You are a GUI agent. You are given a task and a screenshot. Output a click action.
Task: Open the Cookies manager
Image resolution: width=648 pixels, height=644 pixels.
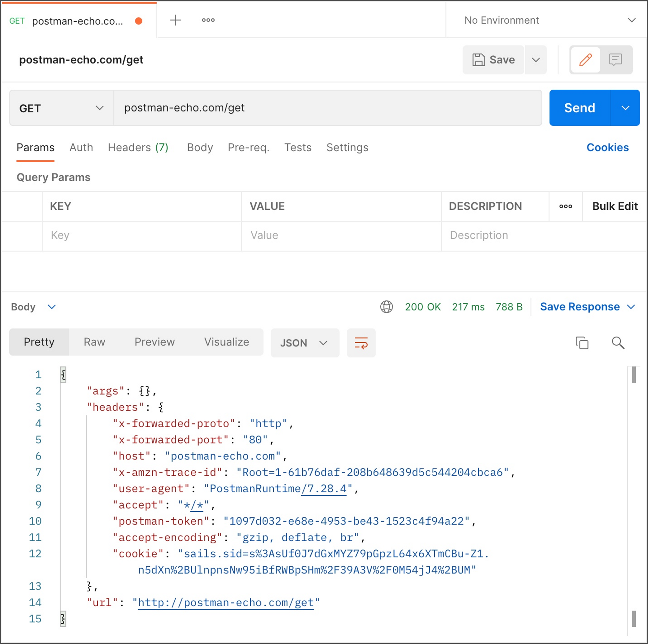[x=607, y=148]
